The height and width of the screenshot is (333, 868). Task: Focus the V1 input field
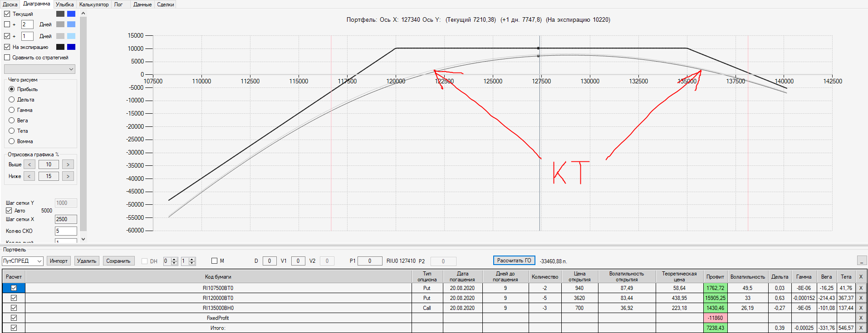pos(298,261)
